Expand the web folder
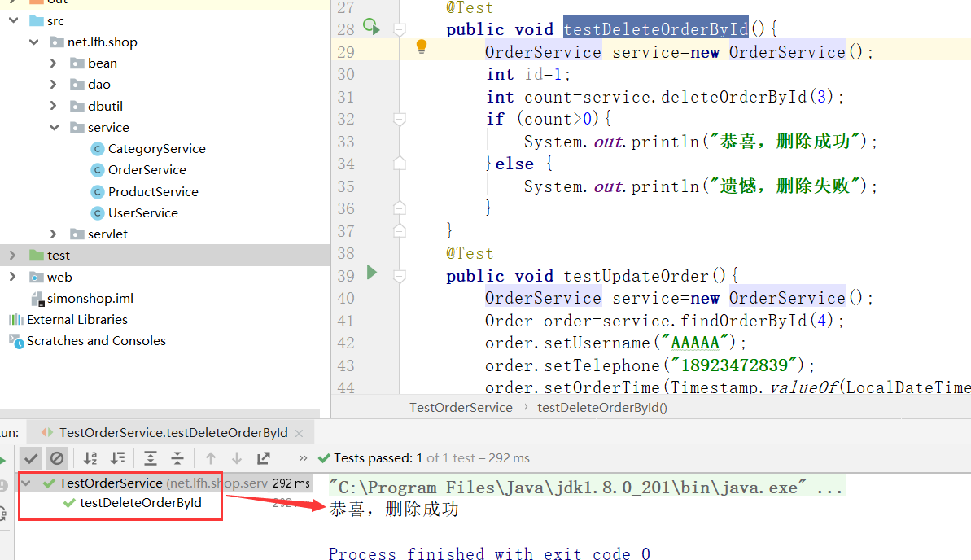The width and height of the screenshot is (971, 560). (x=12, y=277)
